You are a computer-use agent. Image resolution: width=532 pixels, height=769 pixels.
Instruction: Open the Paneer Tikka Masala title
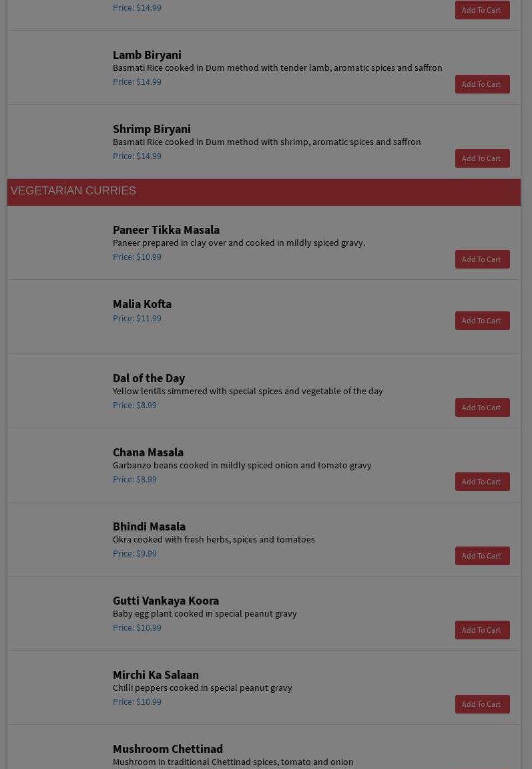[x=166, y=230]
